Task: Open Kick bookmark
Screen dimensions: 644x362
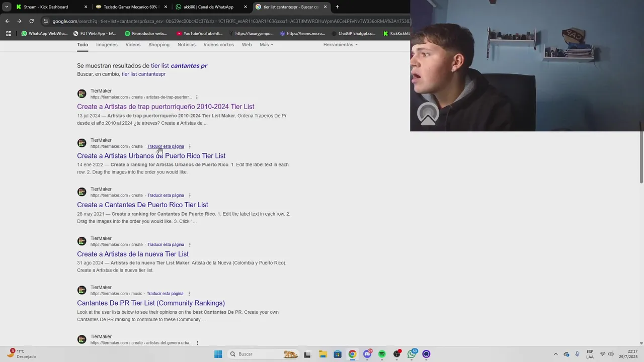Action: (x=396, y=34)
